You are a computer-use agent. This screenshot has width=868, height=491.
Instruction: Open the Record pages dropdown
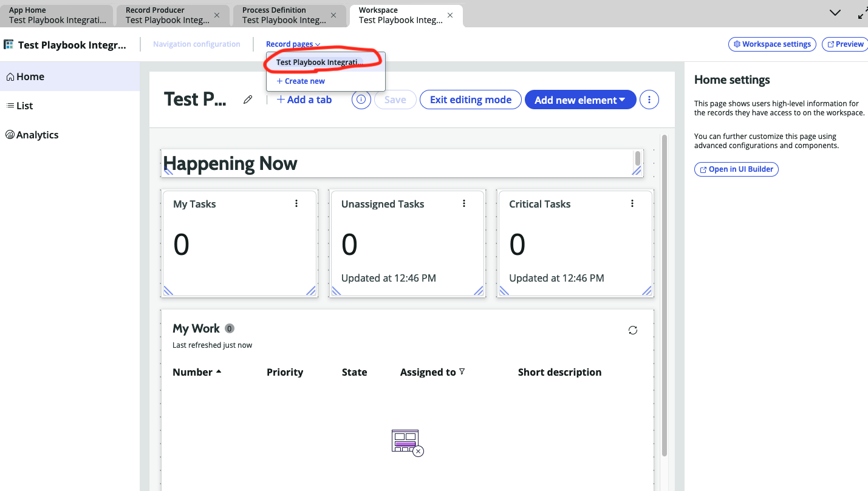click(x=293, y=44)
